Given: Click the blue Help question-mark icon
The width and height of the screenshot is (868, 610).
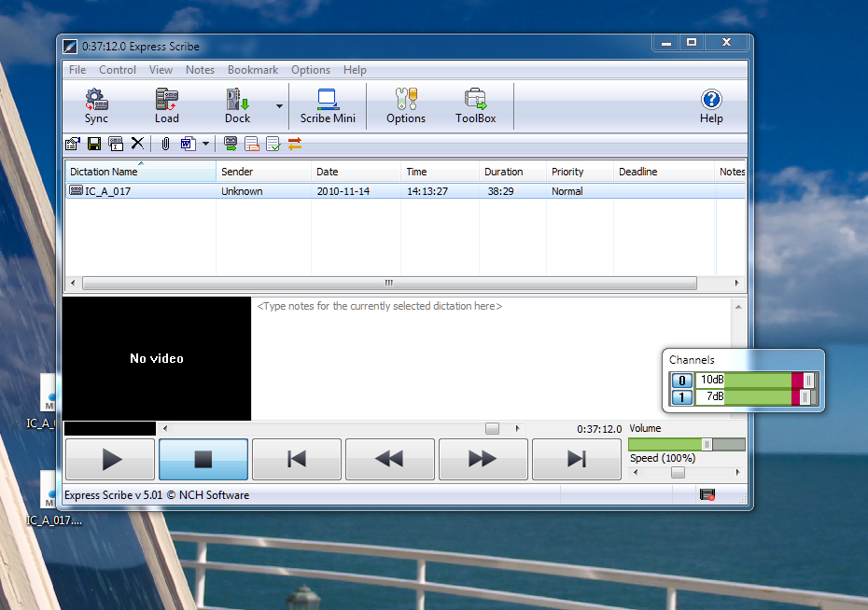Looking at the screenshot, I should tap(711, 100).
